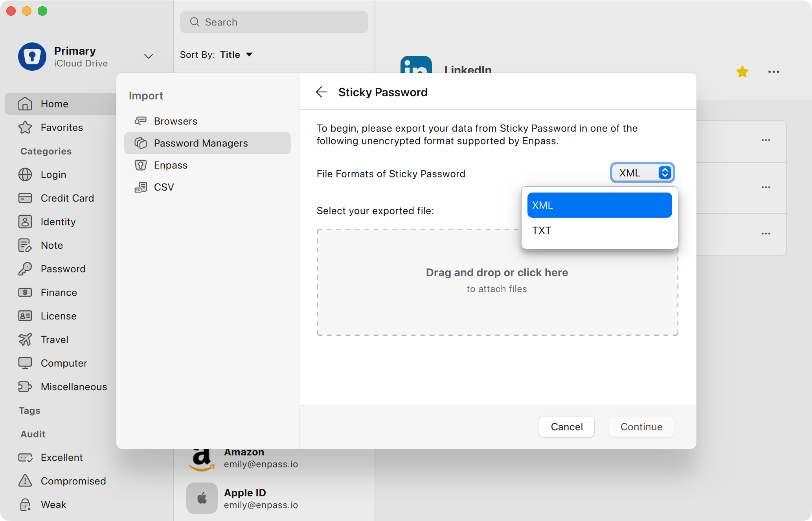Click the CSV file import icon
The width and height of the screenshot is (812, 521).
click(x=141, y=187)
